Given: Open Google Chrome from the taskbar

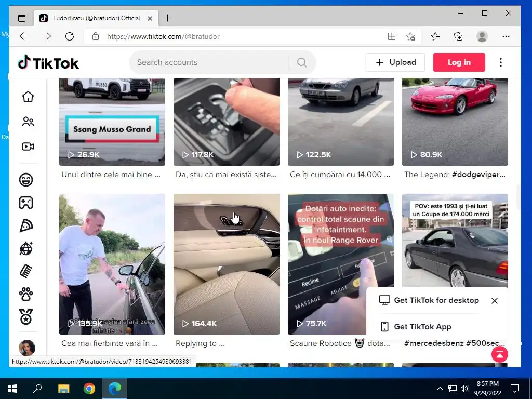Looking at the screenshot, I should tap(89, 389).
